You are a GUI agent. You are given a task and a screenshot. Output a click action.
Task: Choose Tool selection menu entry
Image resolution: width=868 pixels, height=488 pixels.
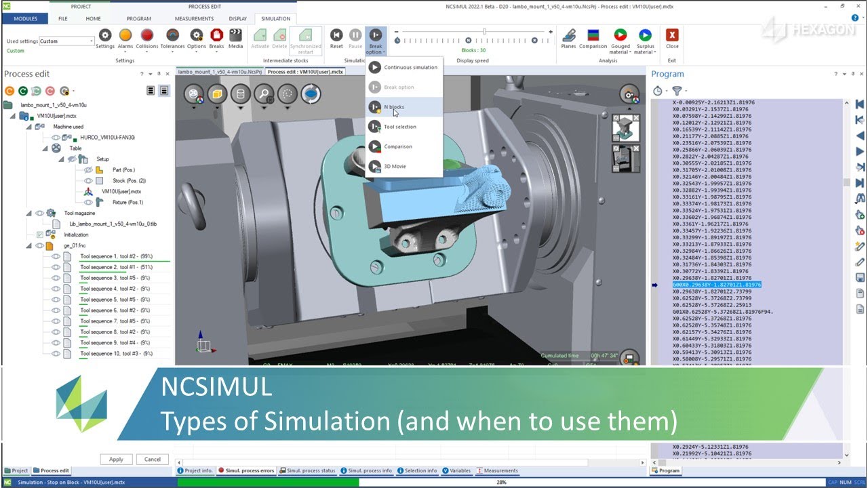point(403,127)
